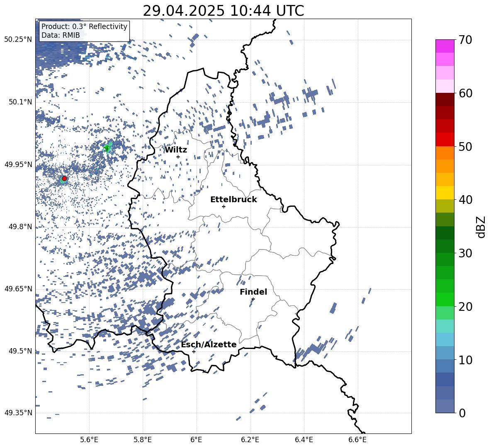The image size is (491, 448).
Task: Click the 6.6°E longitude label
Action: [357, 440]
